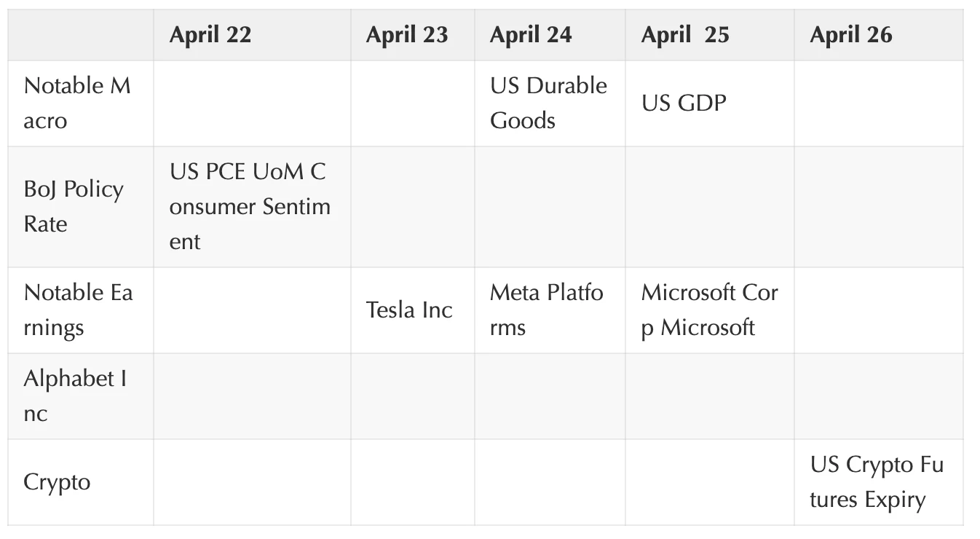Screen dimensions: 980x539
Task: Select the Microsoft Corp cell
Action: [709, 310]
